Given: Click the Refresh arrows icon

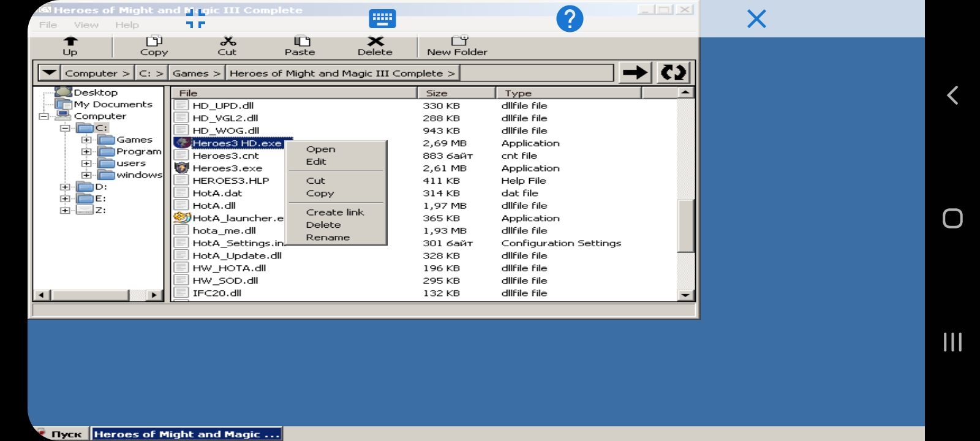Looking at the screenshot, I should (673, 73).
